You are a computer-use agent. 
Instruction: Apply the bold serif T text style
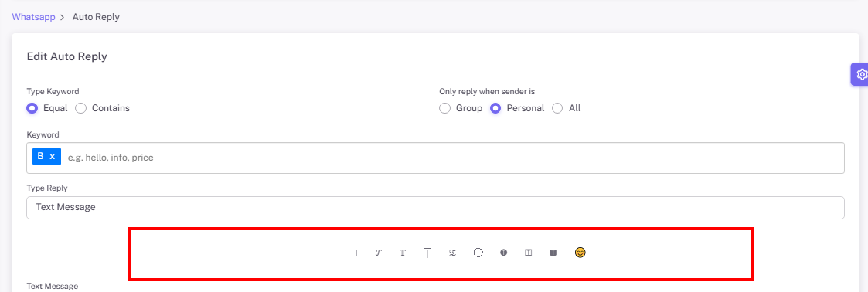[x=403, y=253]
